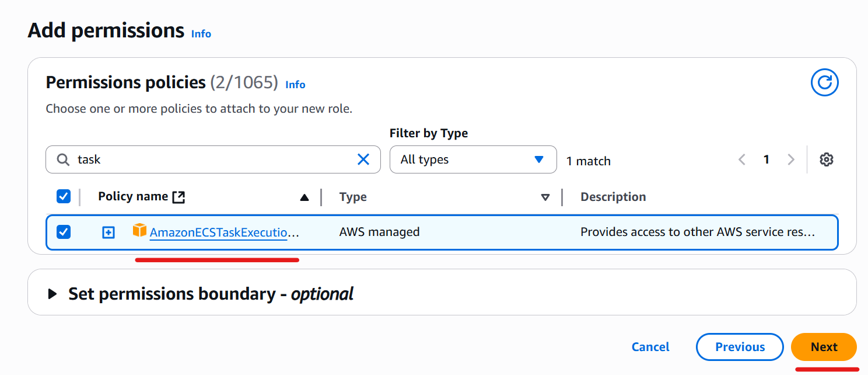Image resolution: width=868 pixels, height=375 pixels.
Task: Open Info link next to Permissions policies
Action: click(295, 85)
